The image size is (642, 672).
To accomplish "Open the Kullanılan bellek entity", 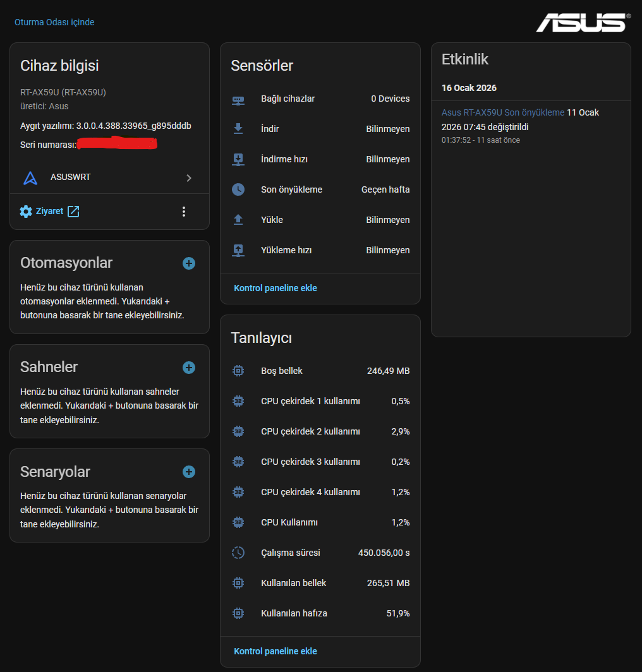I will 320,584.
